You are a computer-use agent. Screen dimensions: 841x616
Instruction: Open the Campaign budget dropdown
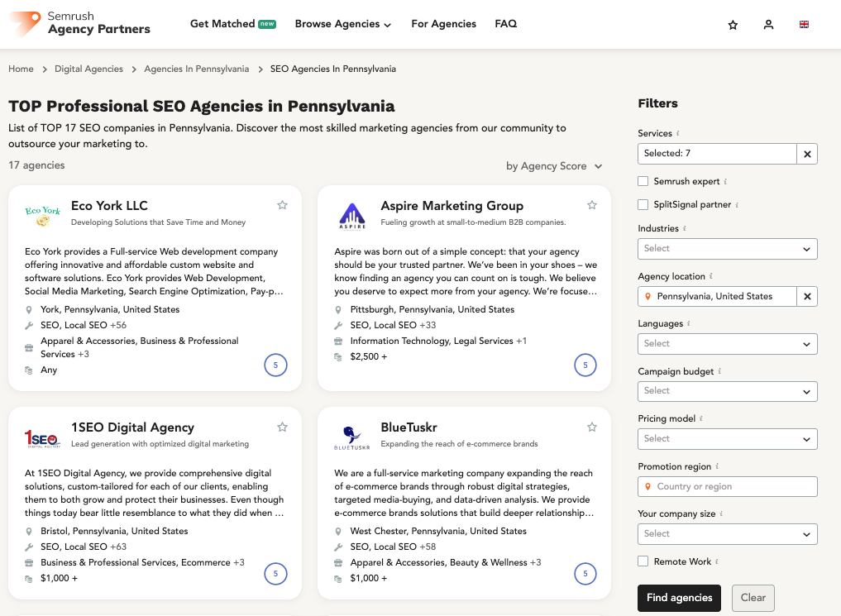tap(727, 391)
